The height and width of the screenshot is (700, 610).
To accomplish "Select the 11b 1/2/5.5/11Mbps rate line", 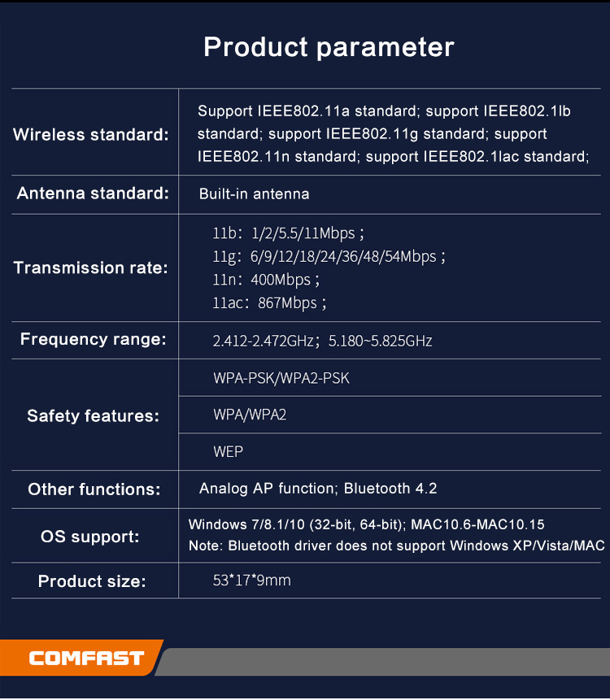I will coord(288,233).
